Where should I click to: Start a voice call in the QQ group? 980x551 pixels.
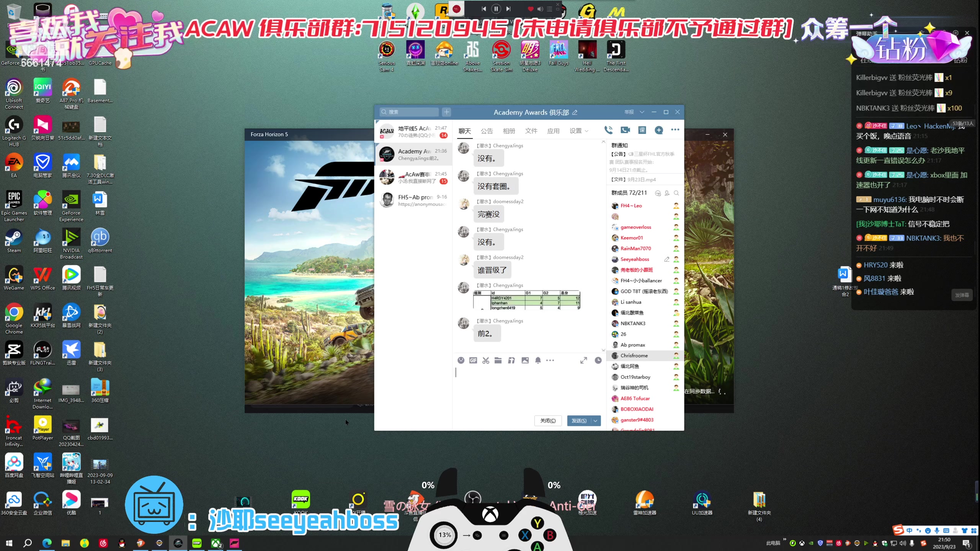click(608, 130)
